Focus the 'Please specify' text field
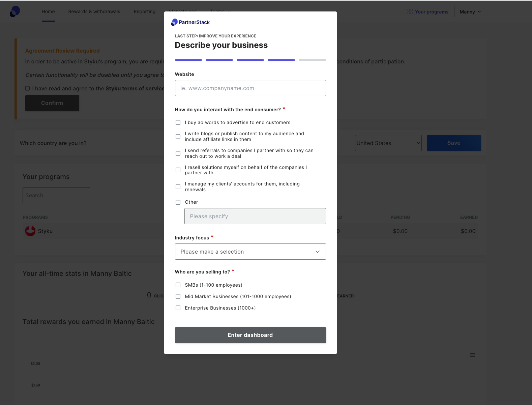 [x=255, y=216]
